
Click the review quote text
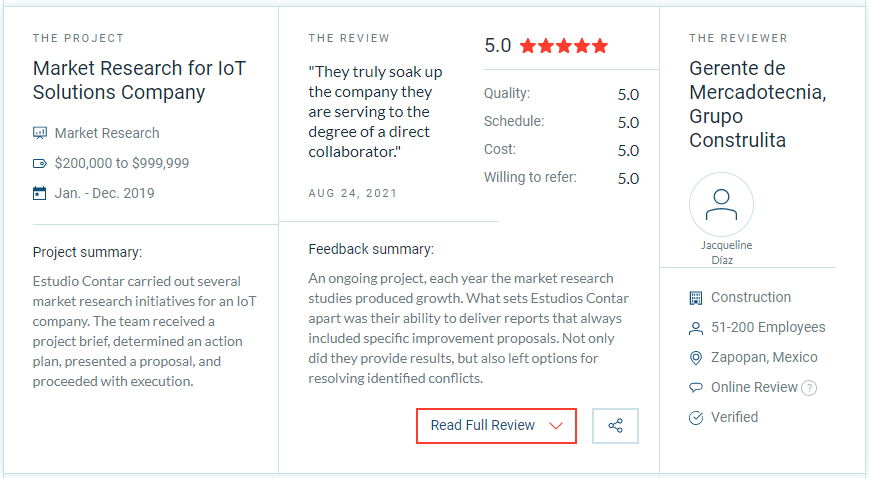coord(375,112)
